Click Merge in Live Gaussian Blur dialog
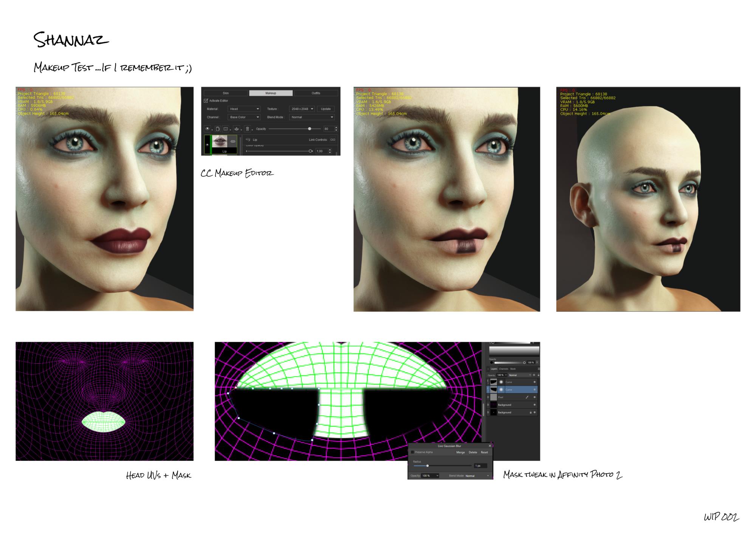 coord(461,452)
